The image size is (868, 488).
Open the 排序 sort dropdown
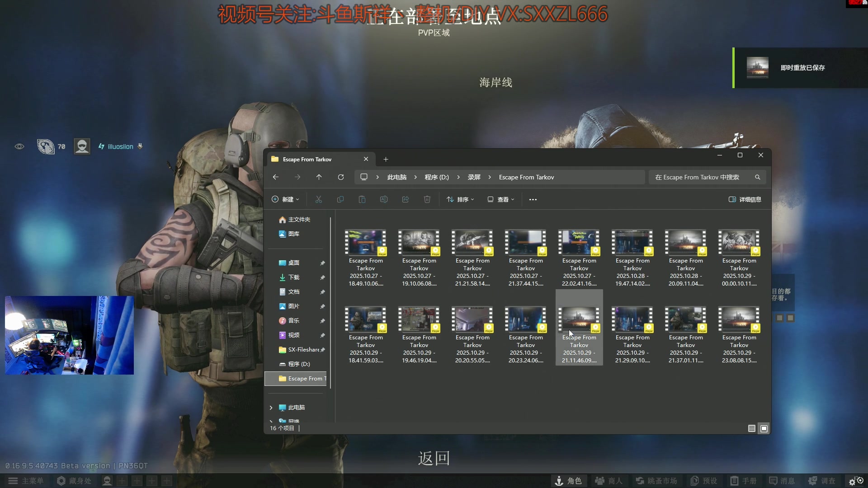[x=460, y=199]
